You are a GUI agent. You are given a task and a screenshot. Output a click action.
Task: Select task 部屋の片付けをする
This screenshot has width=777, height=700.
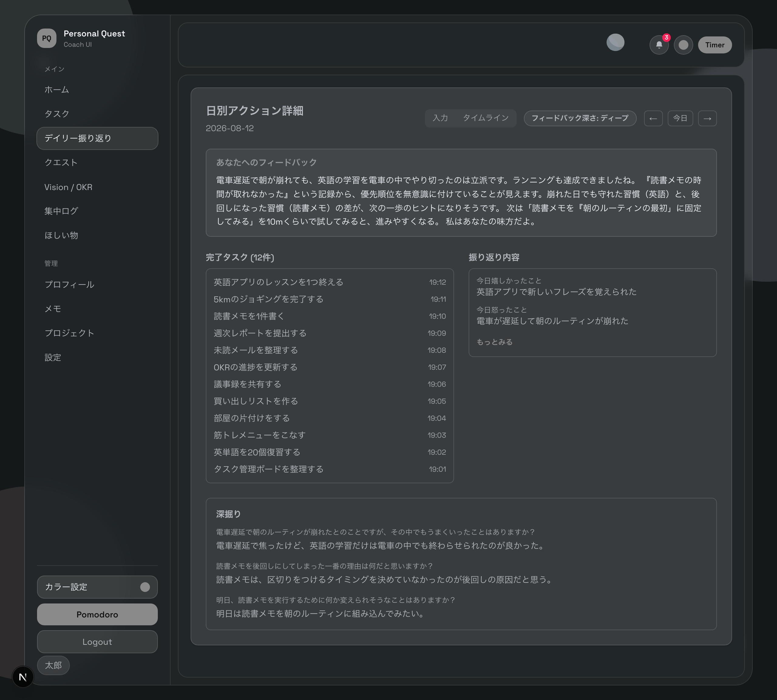click(330, 418)
